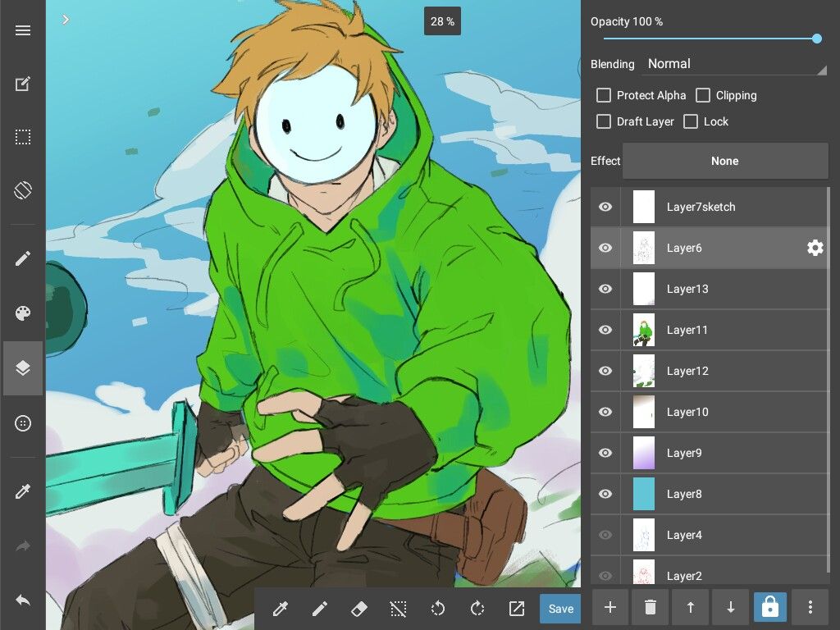Check the Draft Layer box

pos(604,121)
